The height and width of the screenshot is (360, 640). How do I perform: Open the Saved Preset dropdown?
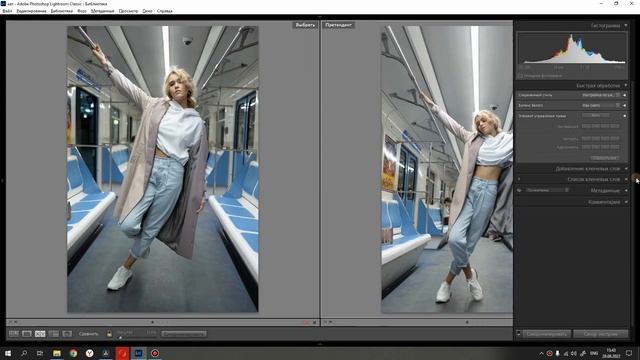click(x=601, y=95)
